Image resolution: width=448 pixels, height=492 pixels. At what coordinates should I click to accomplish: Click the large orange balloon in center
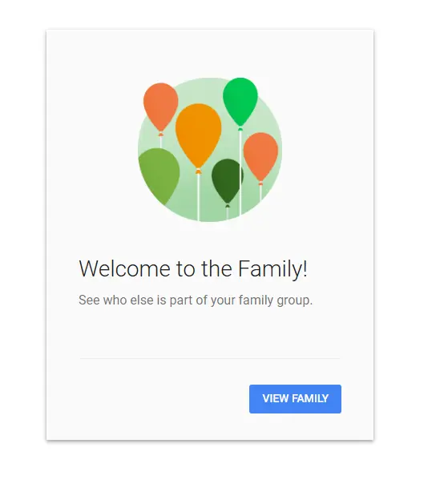(198, 135)
